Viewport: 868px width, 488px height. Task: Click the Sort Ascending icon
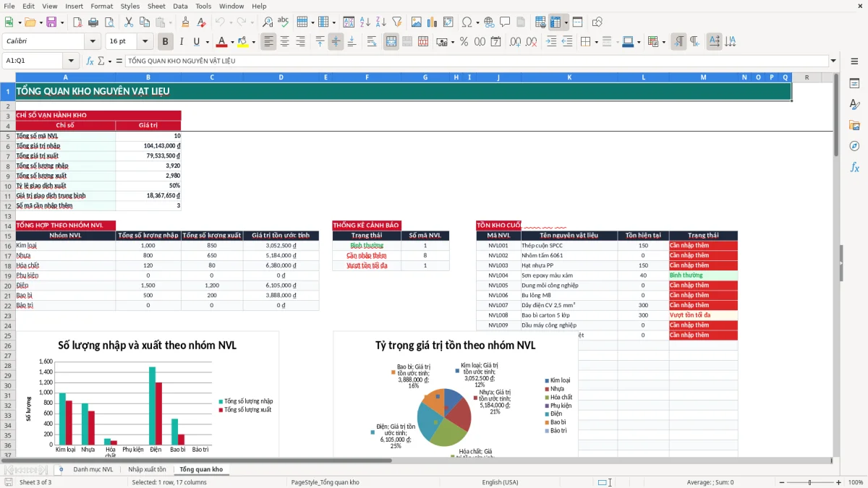(x=365, y=22)
